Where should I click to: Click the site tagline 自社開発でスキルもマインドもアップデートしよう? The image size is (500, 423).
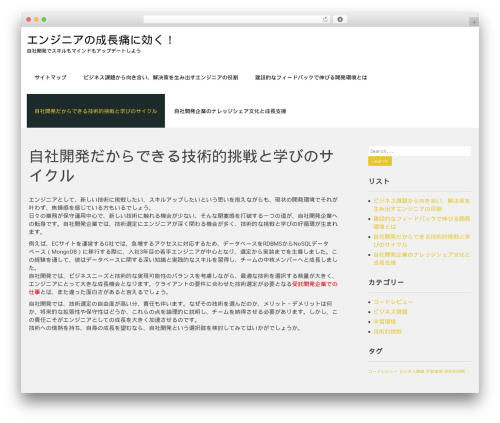tap(84, 51)
